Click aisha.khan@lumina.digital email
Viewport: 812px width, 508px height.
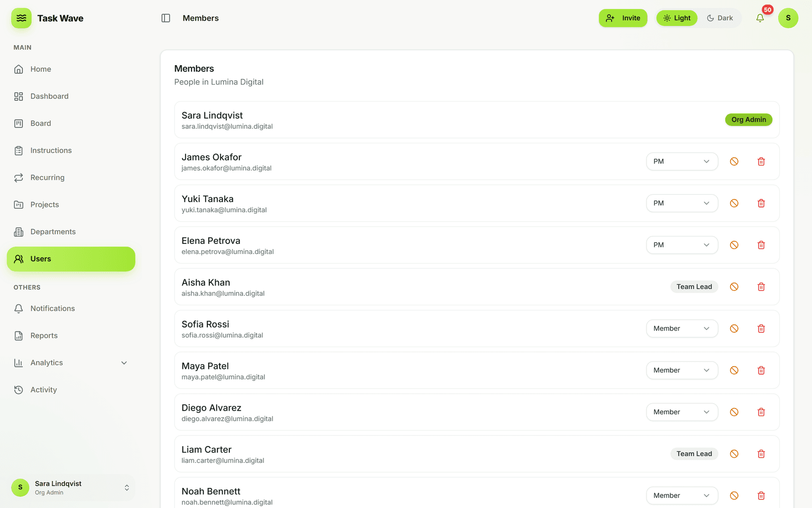(x=223, y=294)
